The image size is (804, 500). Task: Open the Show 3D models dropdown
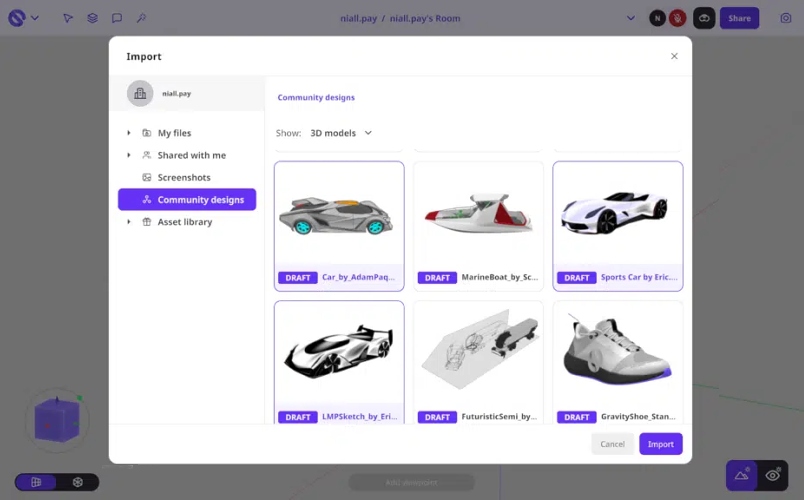pyautogui.click(x=341, y=133)
